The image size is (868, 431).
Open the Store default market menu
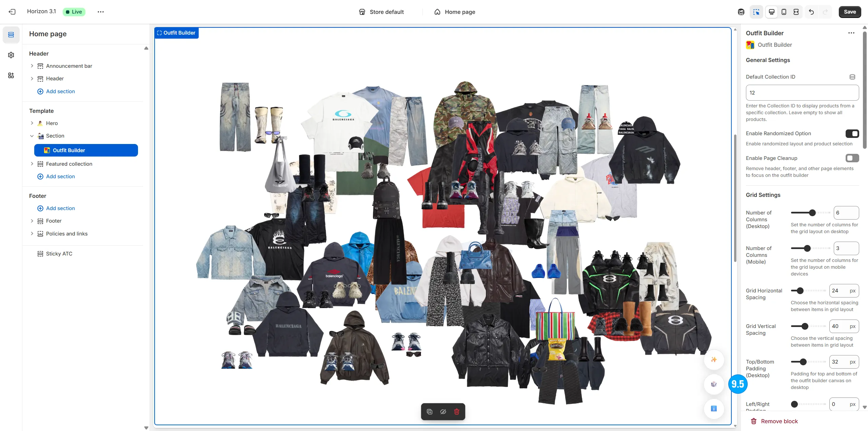(x=381, y=12)
